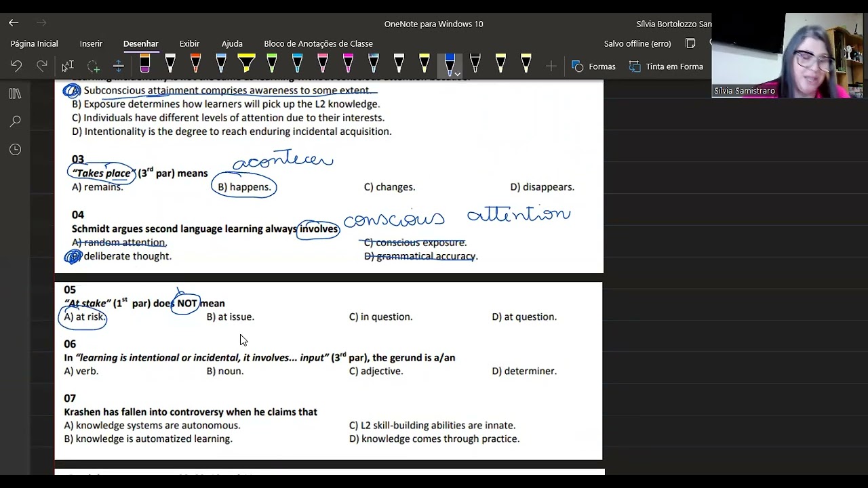The image size is (868, 488).
Task: Pick the orange-red pen
Action: [x=195, y=64]
